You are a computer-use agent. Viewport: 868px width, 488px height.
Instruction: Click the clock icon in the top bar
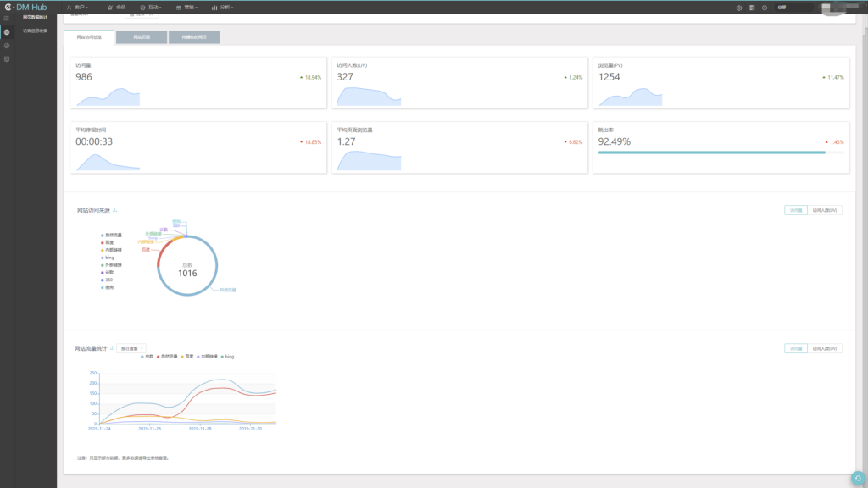(765, 8)
